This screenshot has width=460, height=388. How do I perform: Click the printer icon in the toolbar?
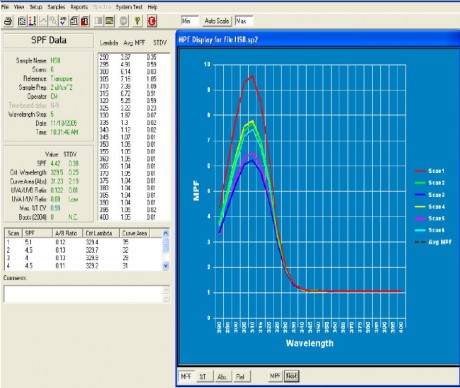click(8, 21)
